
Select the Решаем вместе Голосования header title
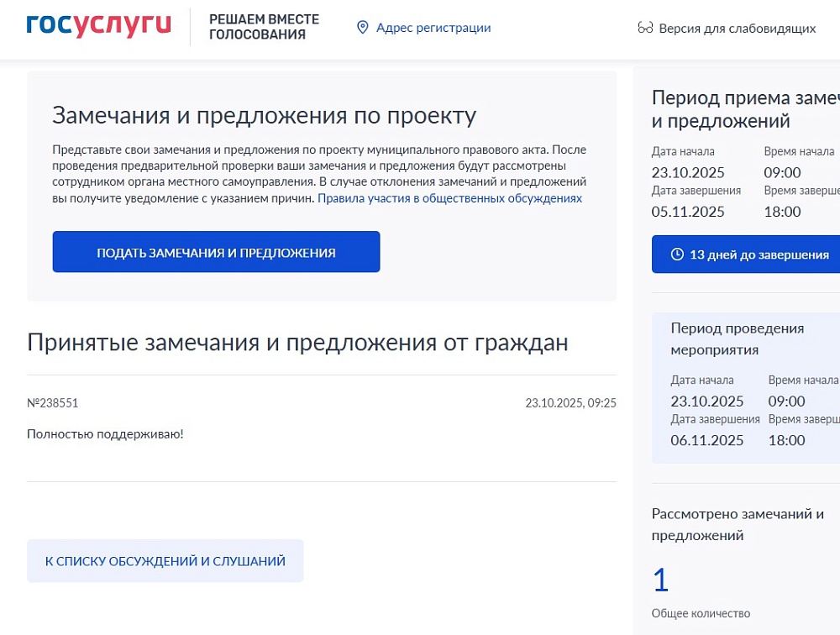click(264, 27)
